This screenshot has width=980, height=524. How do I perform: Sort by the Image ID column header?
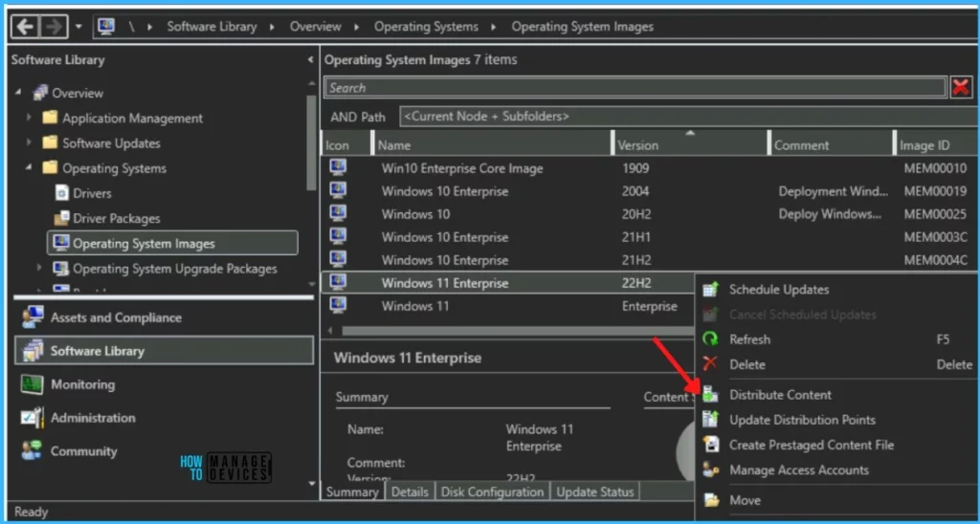click(x=936, y=145)
